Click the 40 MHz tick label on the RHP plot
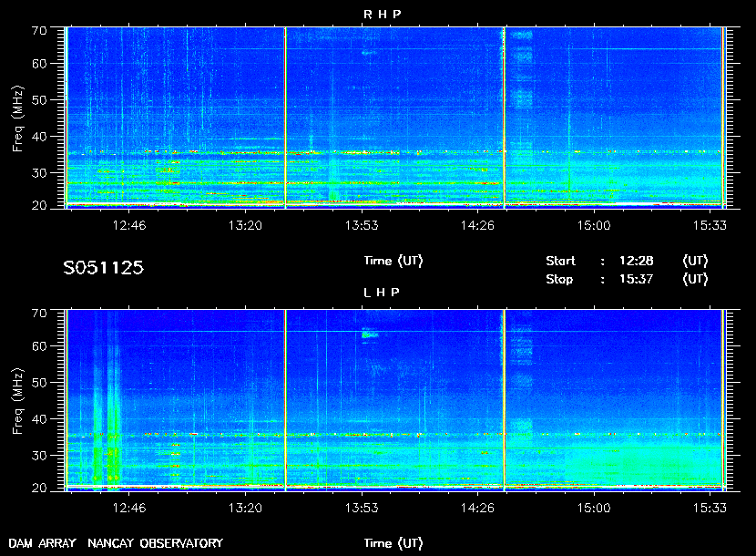The width and height of the screenshot is (756, 556). [x=39, y=137]
